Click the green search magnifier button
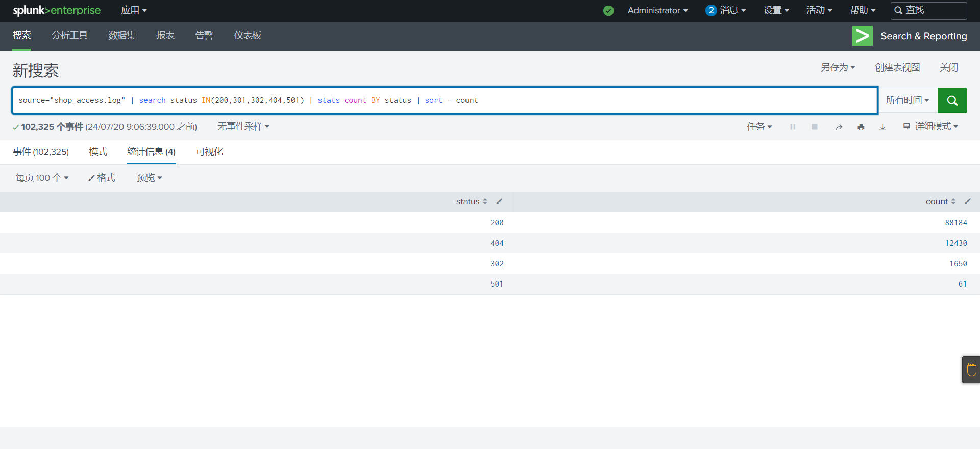Viewport: 980px width, 449px height. [x=952, y=101]
